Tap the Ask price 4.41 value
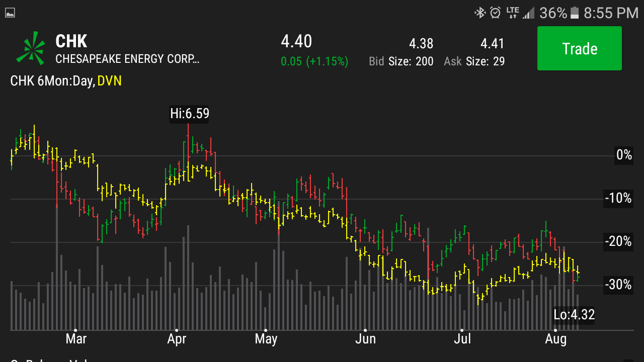The width and height of the screenshot is (644, 362). 492,44
